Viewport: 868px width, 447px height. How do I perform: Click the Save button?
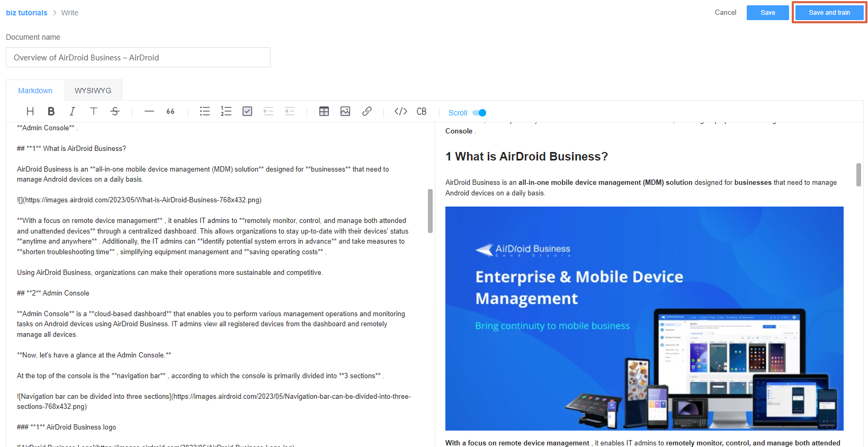coord(768,13)
